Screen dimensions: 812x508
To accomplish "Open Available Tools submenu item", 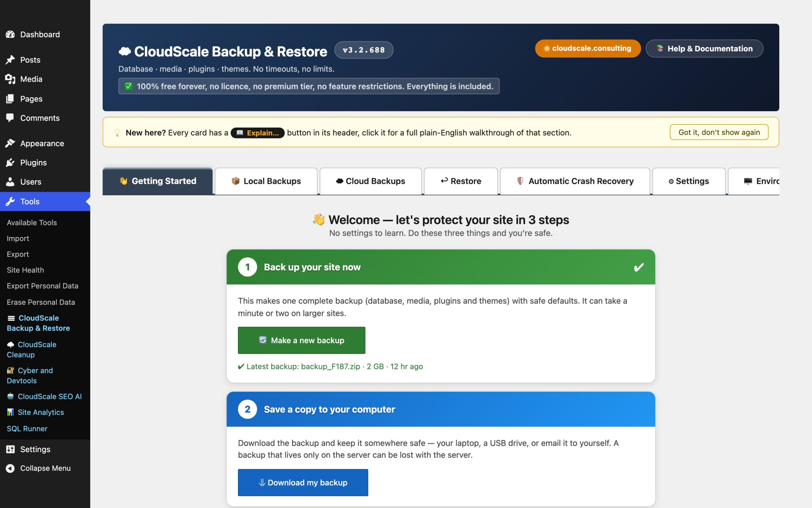I will click(31, 223).
